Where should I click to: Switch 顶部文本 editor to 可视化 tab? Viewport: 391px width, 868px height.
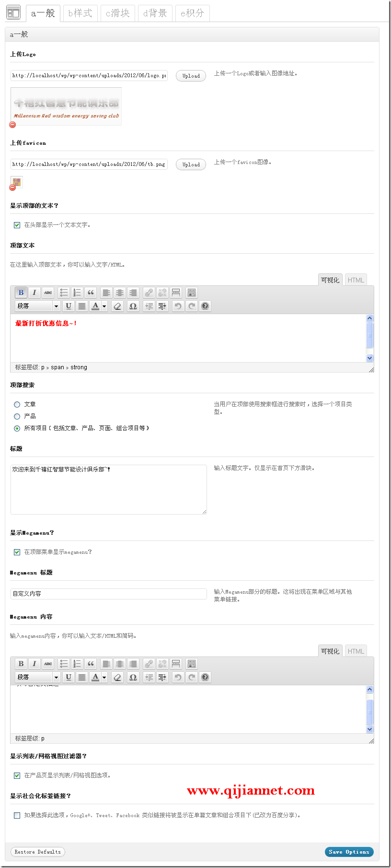[330, 280]
